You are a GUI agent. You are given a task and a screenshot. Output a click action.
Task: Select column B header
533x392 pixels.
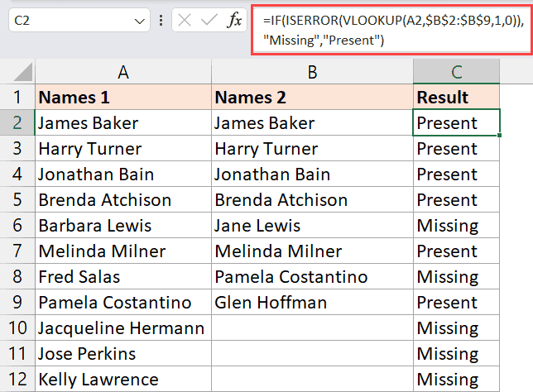click(x=312, y=72)
